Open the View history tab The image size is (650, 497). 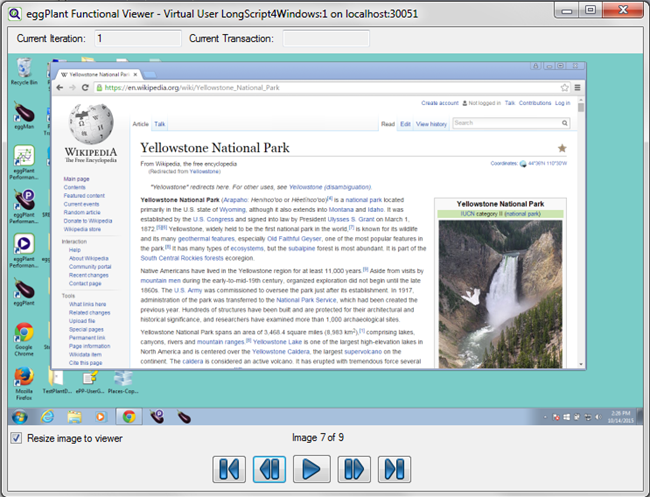click(x=431, y=124)
